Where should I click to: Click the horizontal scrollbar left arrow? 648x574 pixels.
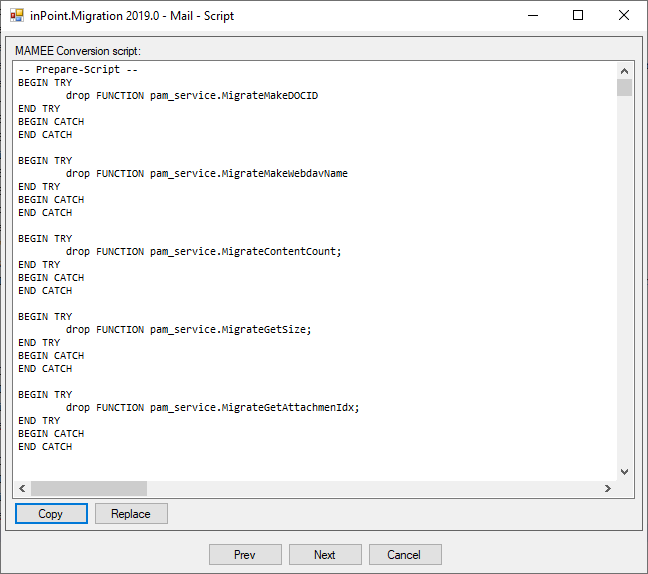point(22,489)
